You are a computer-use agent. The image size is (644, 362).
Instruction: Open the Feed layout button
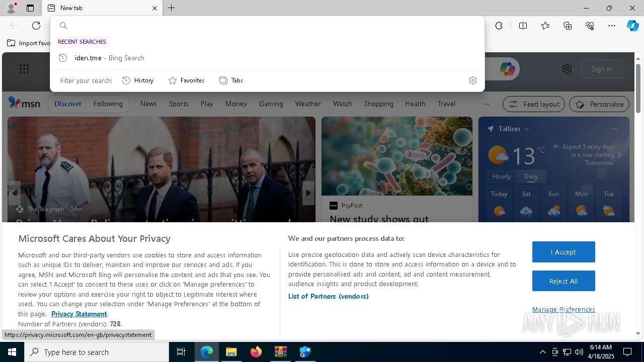click(534, 104)
